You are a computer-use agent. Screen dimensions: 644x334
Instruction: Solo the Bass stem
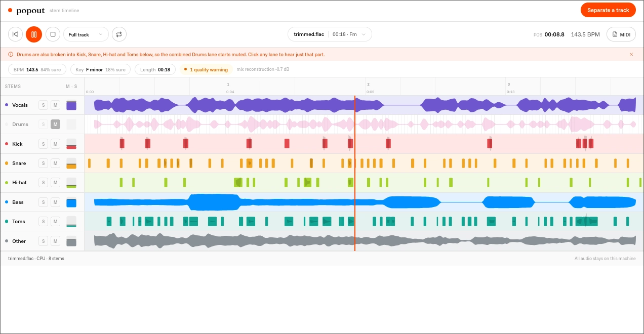pos(44,202)
